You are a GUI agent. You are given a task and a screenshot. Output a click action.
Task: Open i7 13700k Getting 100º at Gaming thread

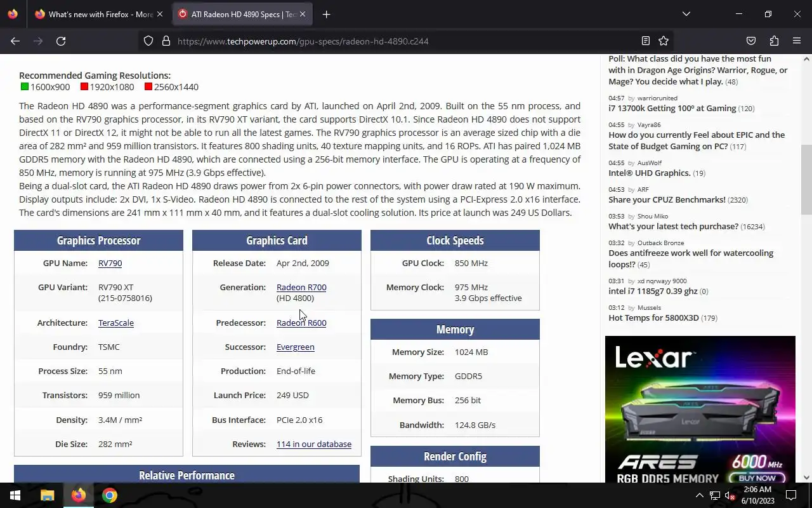[672, 109]
